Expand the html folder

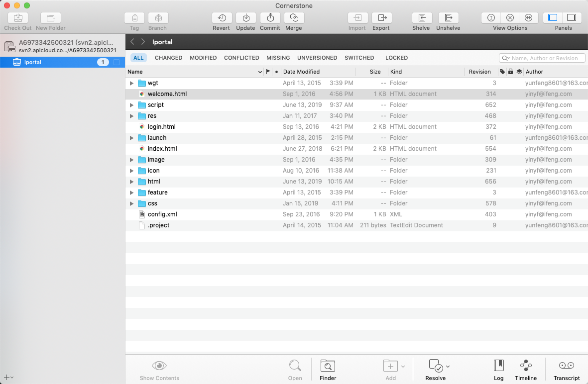point(131,182)
